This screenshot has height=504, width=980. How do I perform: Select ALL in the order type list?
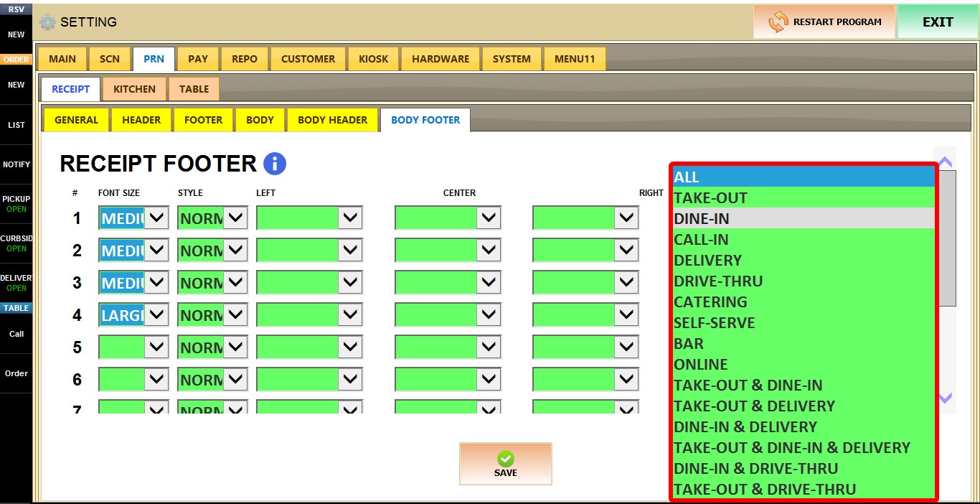pos(804,177)
